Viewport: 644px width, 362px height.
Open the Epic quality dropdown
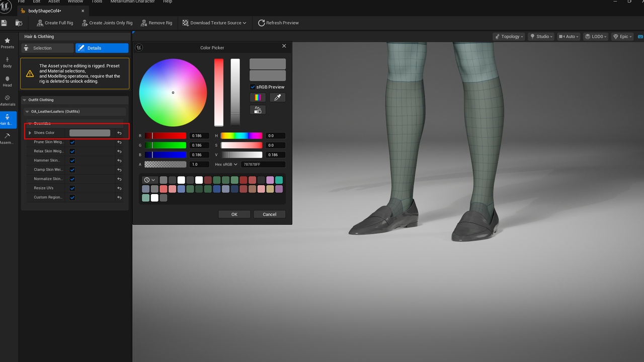click(622, 36)
